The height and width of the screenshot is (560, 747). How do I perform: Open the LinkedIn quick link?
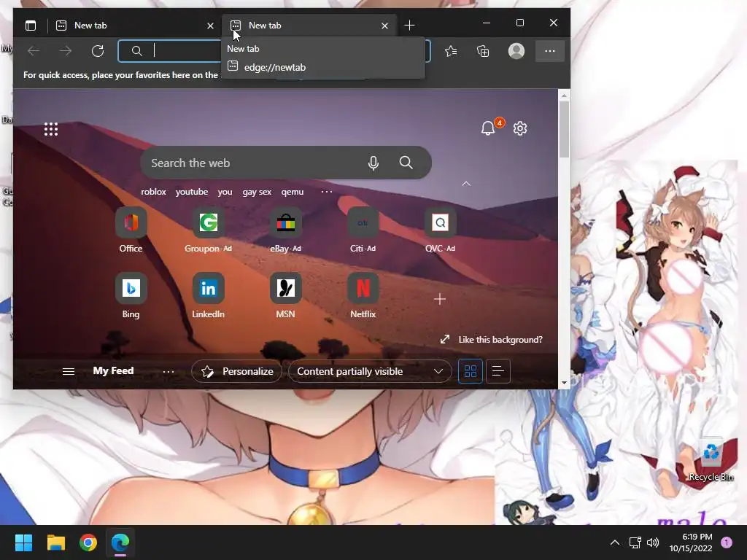(x=208, y=296)
